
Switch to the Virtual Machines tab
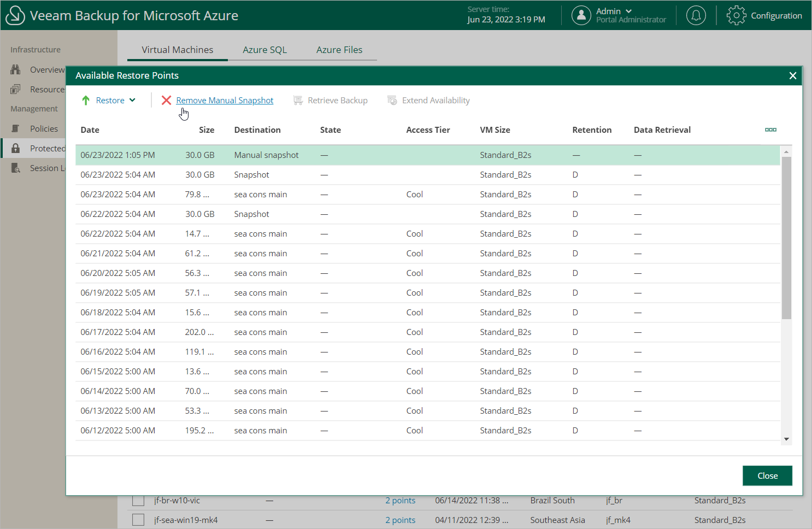coord(178,50)
